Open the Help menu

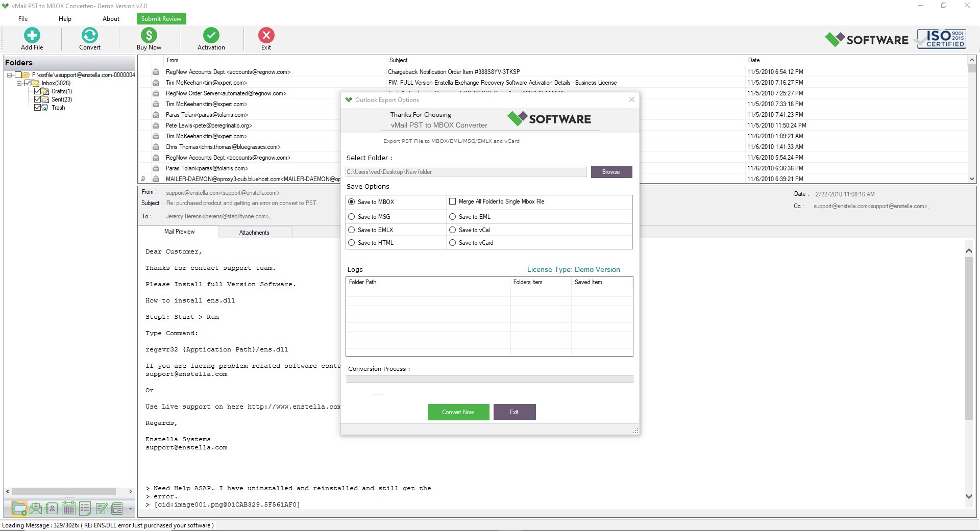click(x=65, y=19)
